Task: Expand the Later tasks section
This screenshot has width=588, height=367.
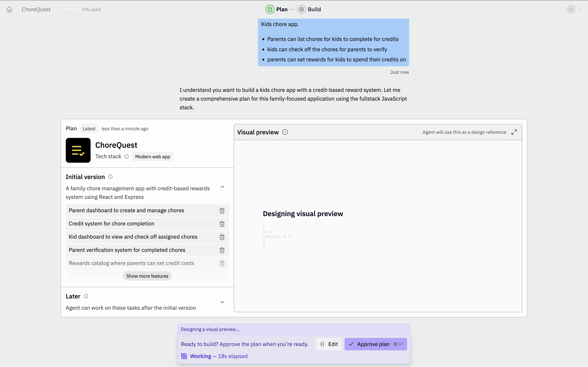Action: 222,302
